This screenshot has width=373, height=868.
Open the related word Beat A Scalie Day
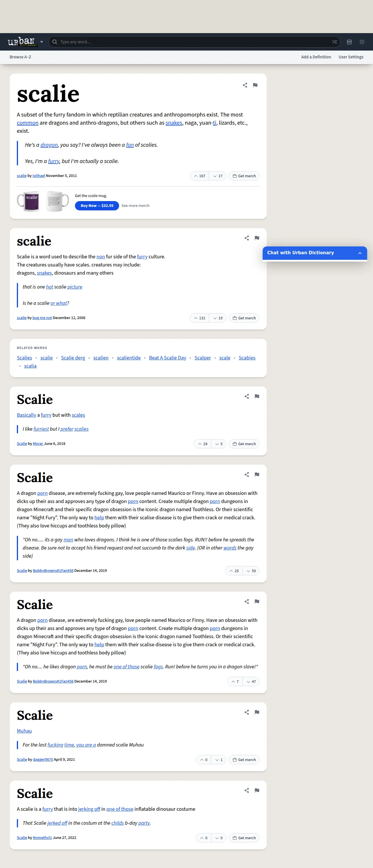(x=167, y=358)
